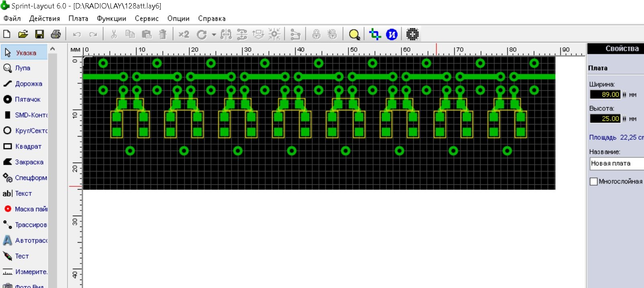Duplicate selection with x2 icon
Screen dimensions: 644x288
[184, 34]
